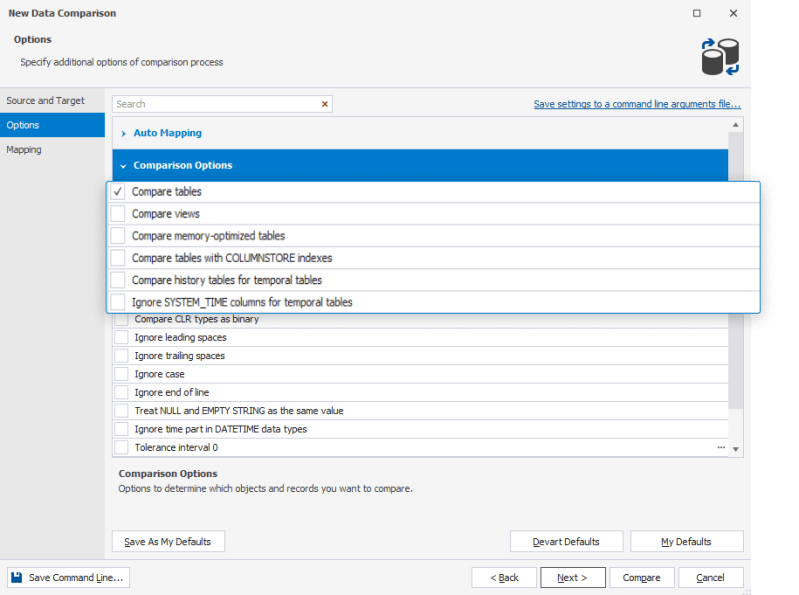Image resolution: width=799 pixels, height=595 pixels.
Task: Click the Save Command Line button
Action: [68, 577]
